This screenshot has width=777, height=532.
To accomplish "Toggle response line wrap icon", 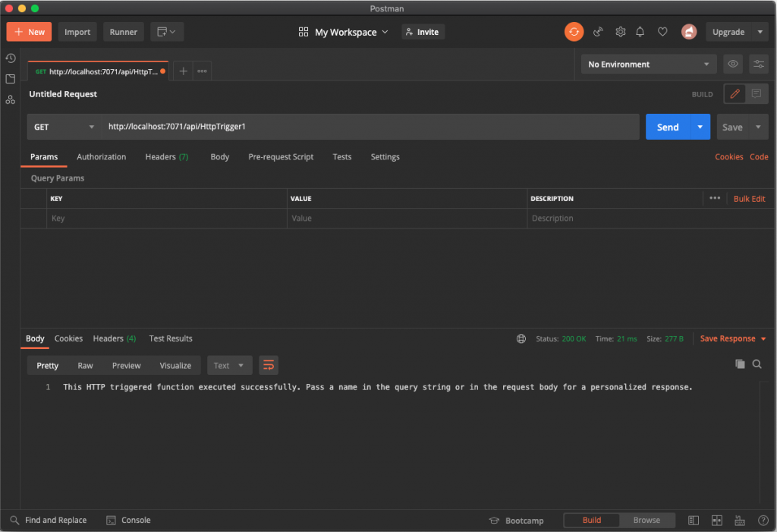I will click(x=269, y=365).
